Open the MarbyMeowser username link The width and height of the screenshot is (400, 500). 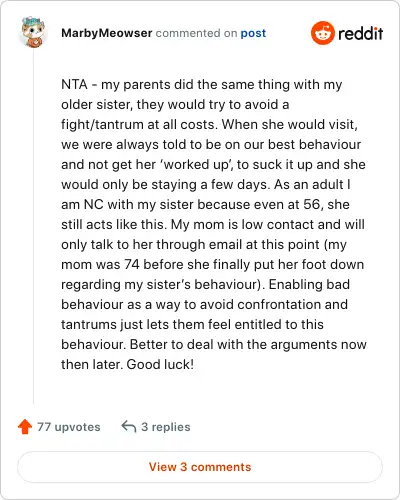point(107,33)
